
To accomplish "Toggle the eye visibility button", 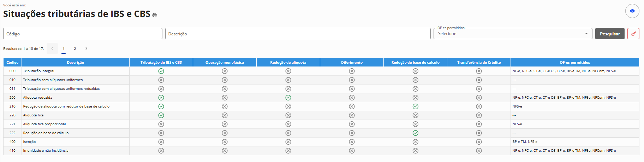I will click(x=632, y=11).
